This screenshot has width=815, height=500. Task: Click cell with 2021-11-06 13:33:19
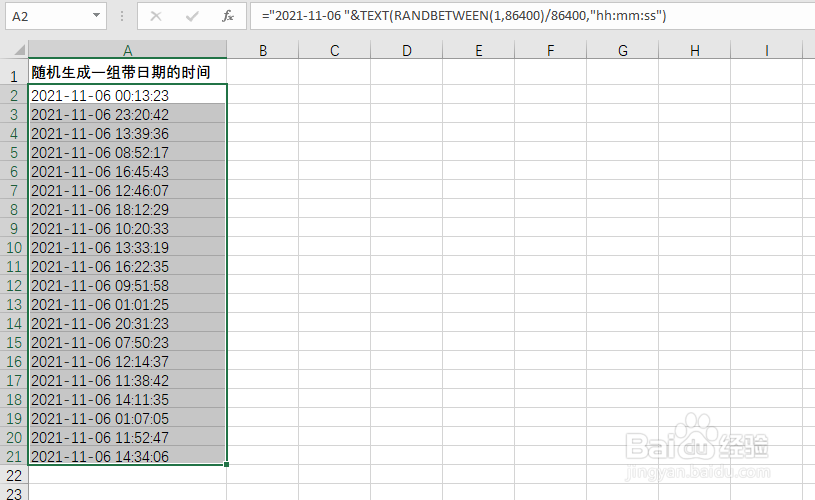[x=127, y=247]
